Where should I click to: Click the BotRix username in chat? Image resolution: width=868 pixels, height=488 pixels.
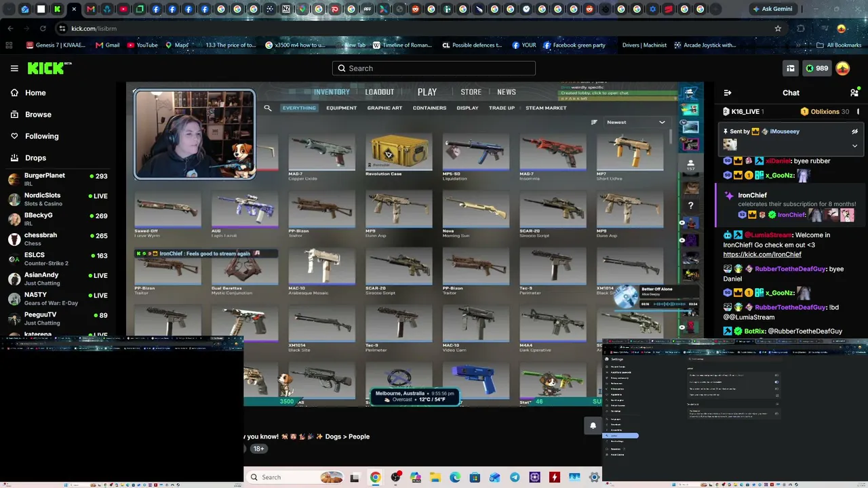[x=755, y=331]
